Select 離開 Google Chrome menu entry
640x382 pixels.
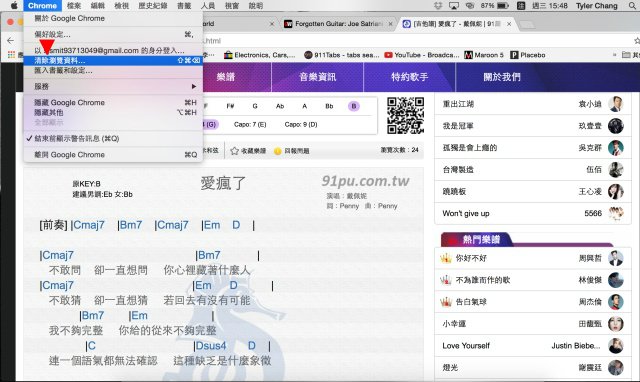coord(113,155)
